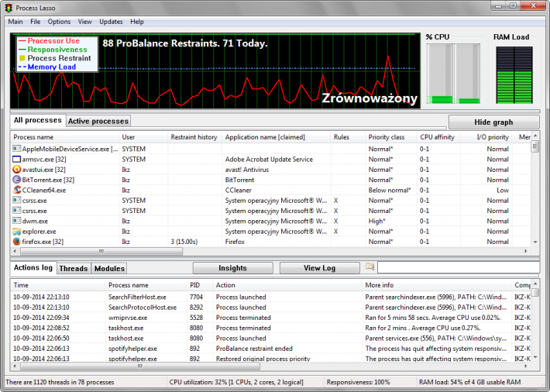Sort by Restraint history column header
The height and width of the screenshot is (392, 550).
[194, 137]
